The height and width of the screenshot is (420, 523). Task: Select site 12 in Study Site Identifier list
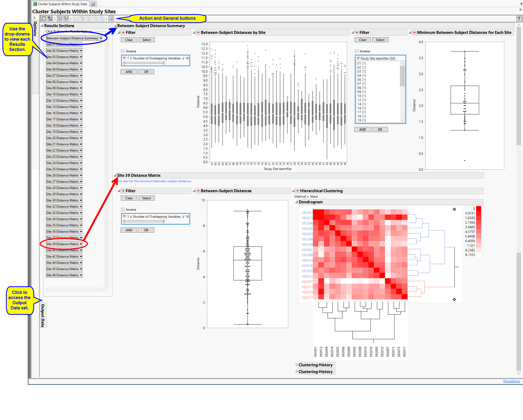click(361, 100)
